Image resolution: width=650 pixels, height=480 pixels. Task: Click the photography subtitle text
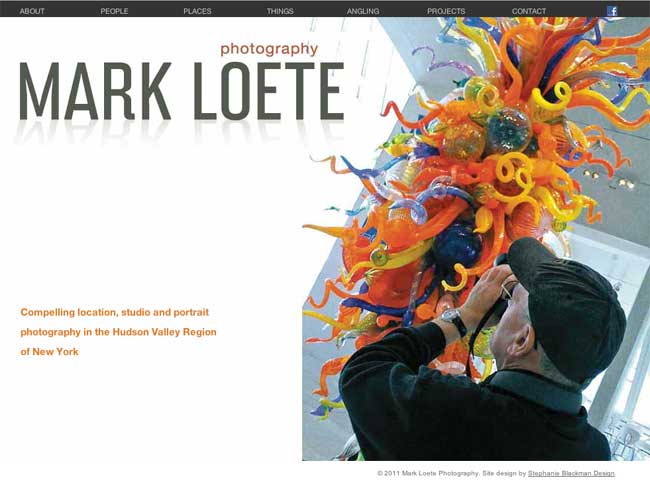[x=269, y=49]
